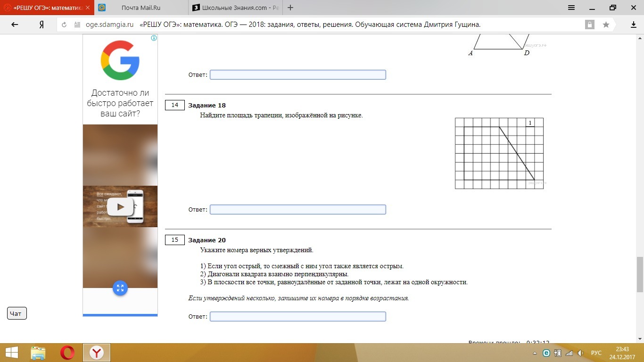Screen dimensions: 644x362
Task: Play the video in the Google ad
Action: (121, 206)
